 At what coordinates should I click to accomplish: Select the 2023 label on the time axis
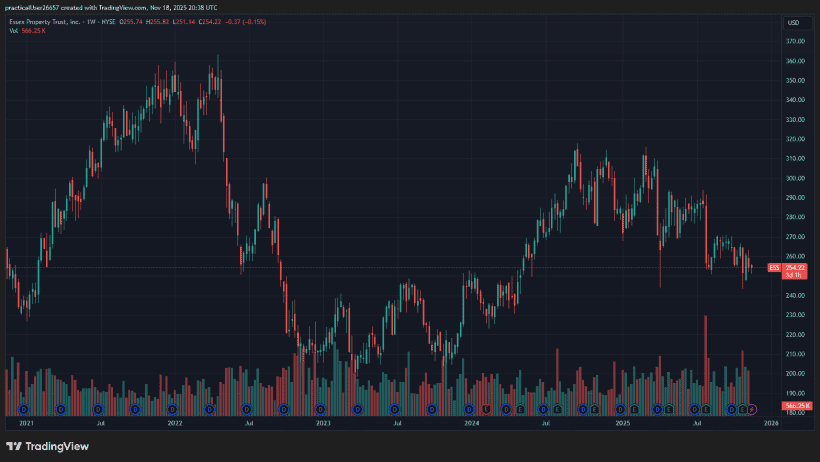(x=322, y=423)
